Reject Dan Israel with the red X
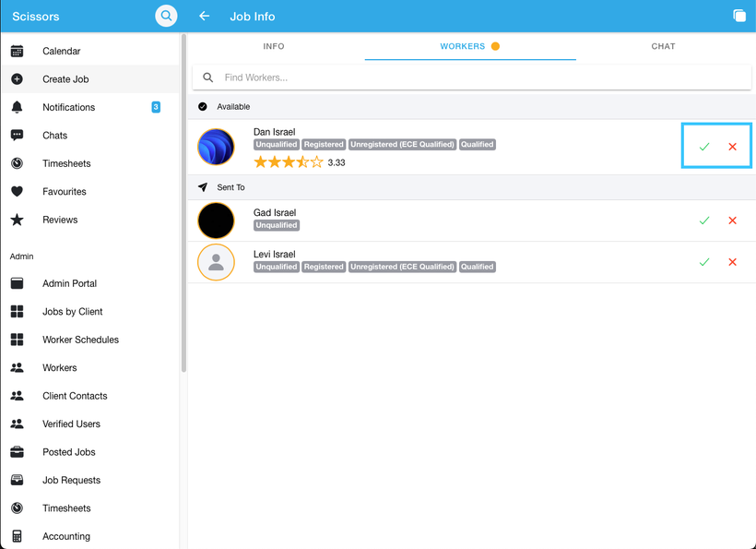This screenshot has height=549, width=756. pos(733,147)
